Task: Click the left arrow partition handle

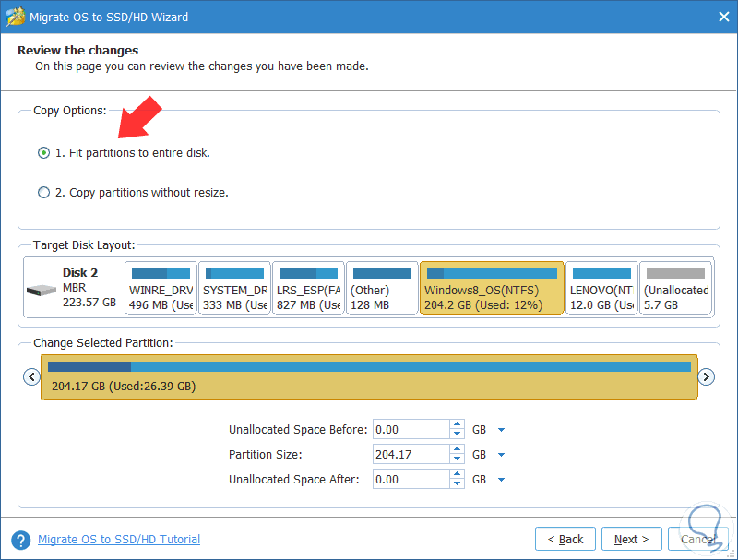Action: 31,377
